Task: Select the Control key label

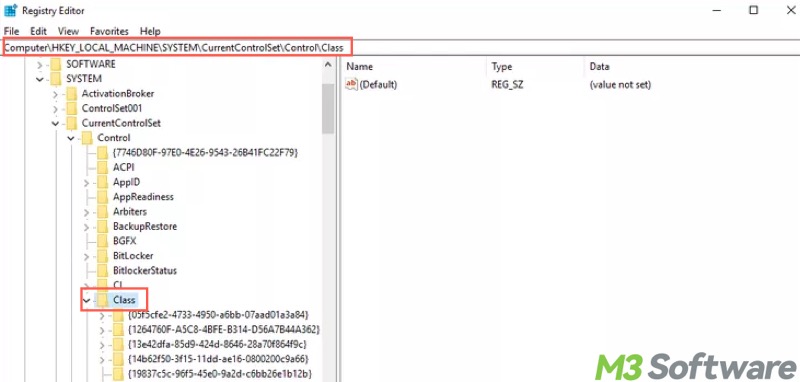Action: pos(114,138)
